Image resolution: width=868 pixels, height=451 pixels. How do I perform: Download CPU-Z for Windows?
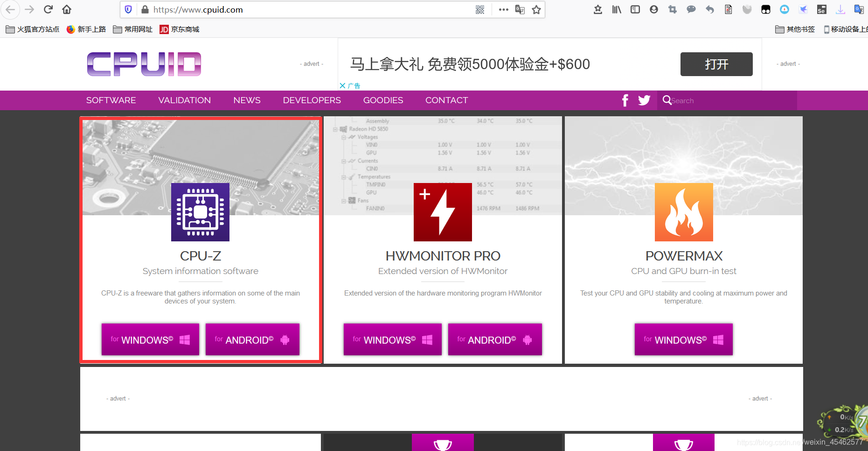tap(150, 339)
